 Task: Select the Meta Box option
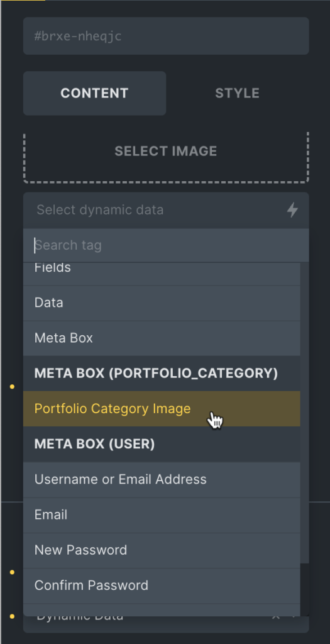[162, 338]
